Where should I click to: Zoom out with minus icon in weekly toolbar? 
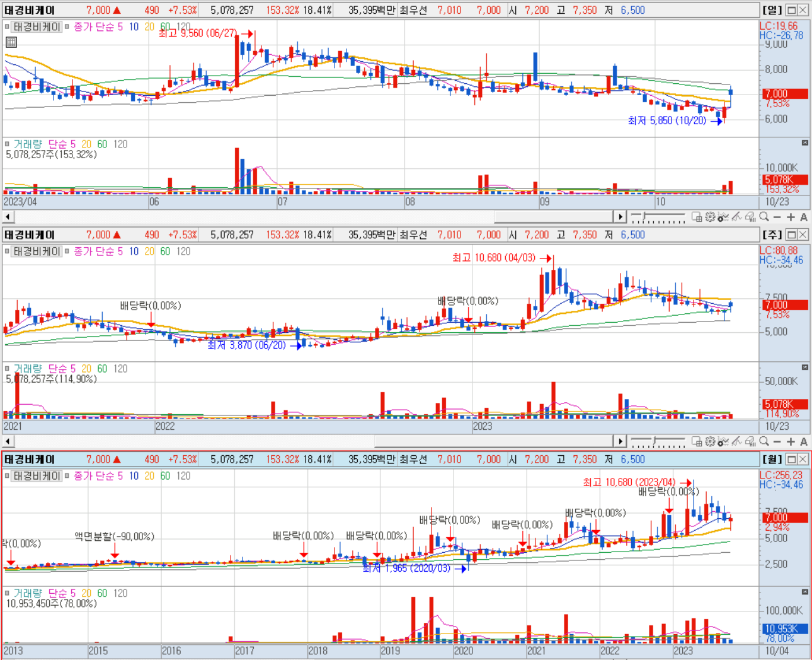(777, 441)
